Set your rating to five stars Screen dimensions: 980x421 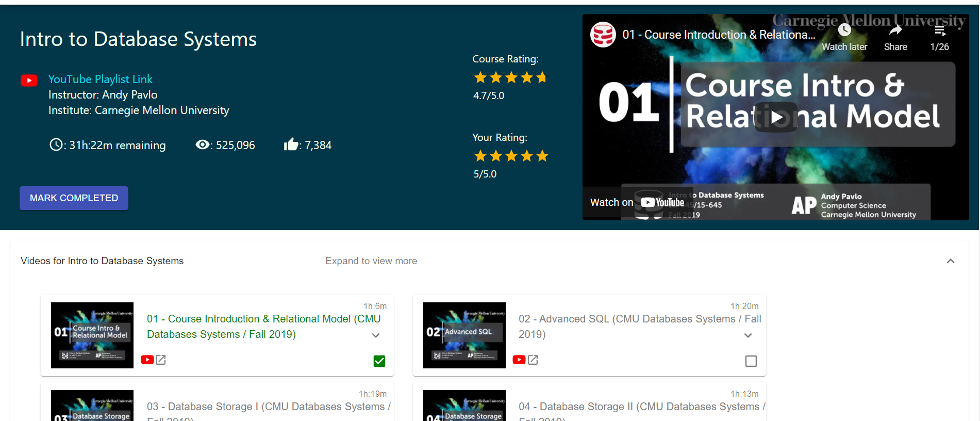542,156
